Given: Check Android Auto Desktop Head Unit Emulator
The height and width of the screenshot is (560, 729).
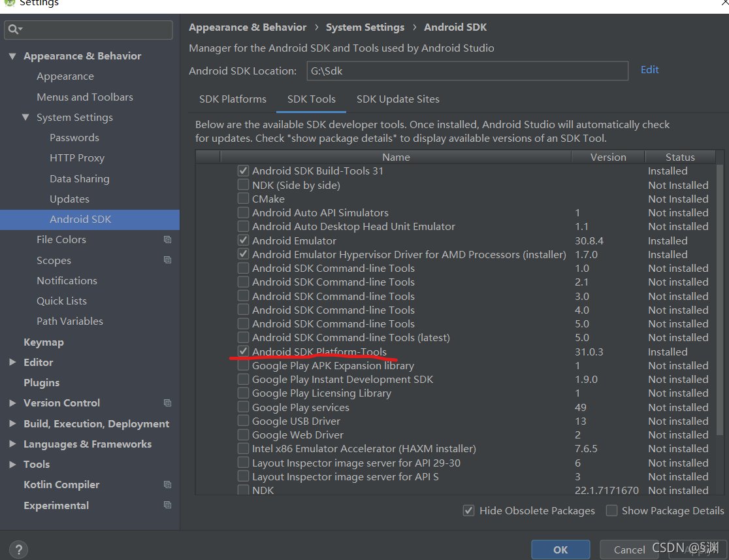Looking at the screenshot, I should tap(243, 226).
